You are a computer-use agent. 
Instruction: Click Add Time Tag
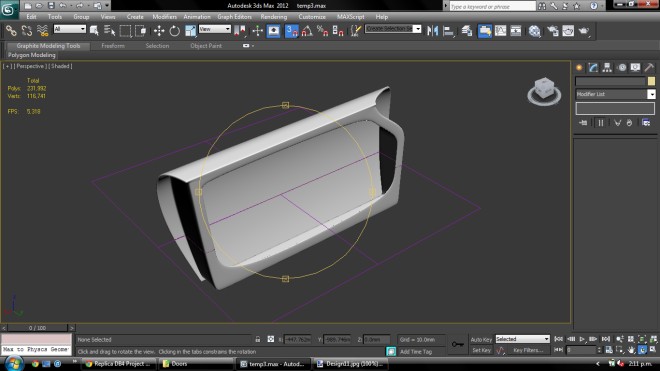[x=415, y=352]
